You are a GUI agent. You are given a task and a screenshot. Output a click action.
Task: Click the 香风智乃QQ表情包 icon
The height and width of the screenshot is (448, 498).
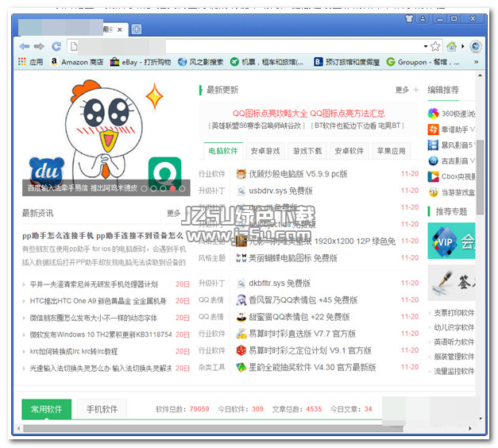[x=241, y=300]
